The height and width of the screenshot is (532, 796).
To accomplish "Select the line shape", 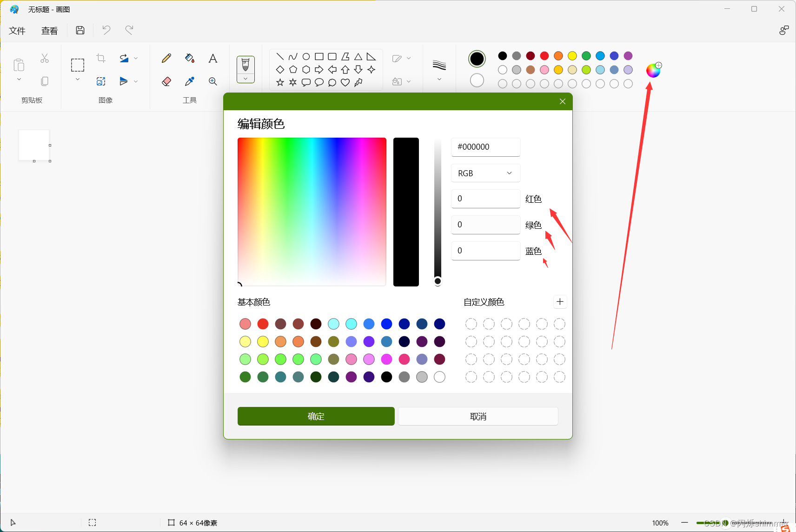I will pyautogui.click(x=280, y=57).
